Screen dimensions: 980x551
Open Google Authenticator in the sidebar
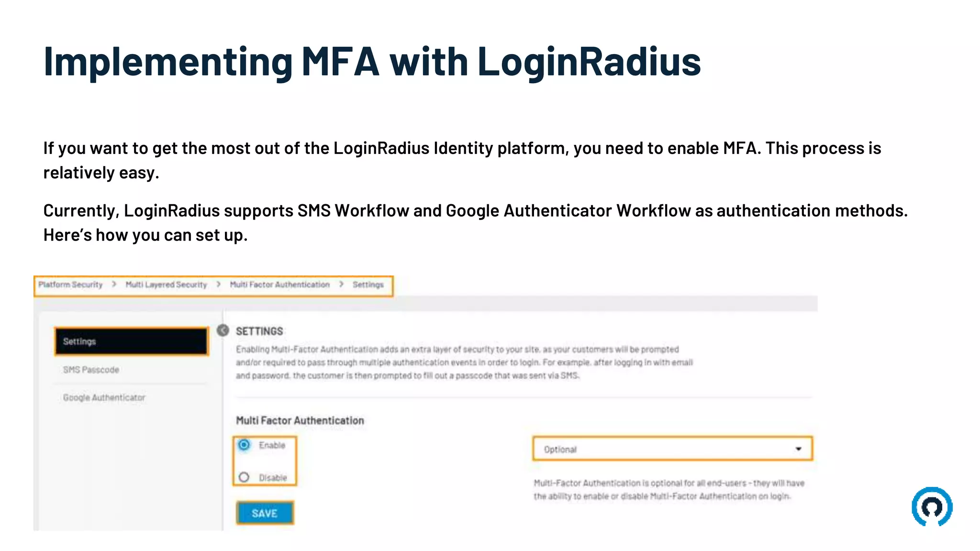pos(104,397)
